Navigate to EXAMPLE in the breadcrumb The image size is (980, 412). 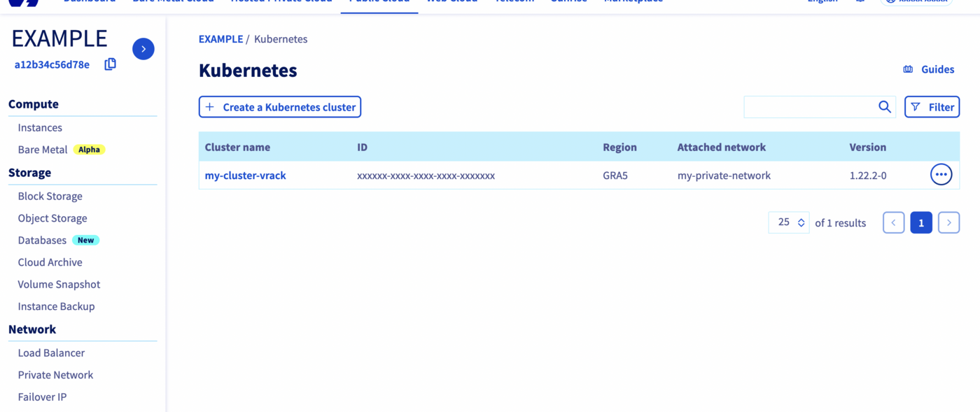220,38
